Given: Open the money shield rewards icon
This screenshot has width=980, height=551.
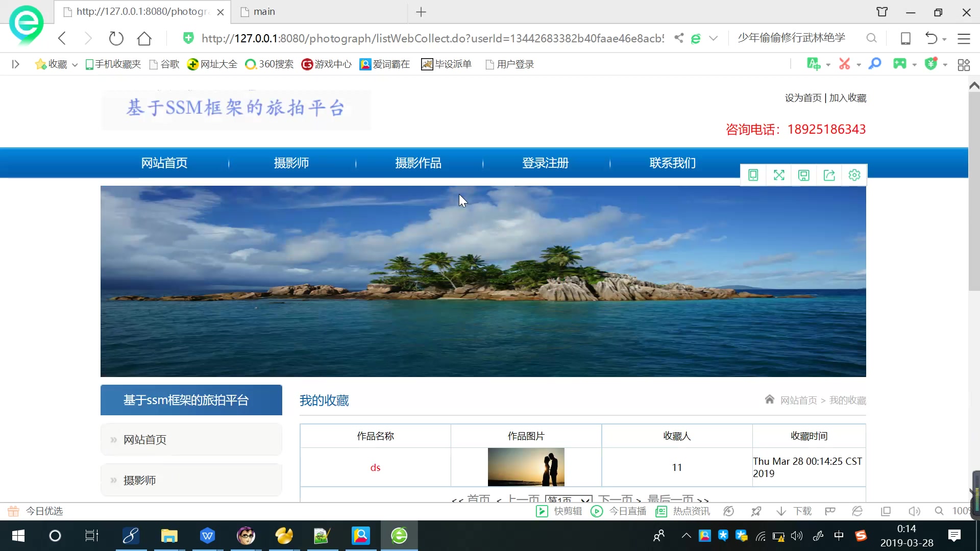Looking at the screenshot, I should (932, 64).
